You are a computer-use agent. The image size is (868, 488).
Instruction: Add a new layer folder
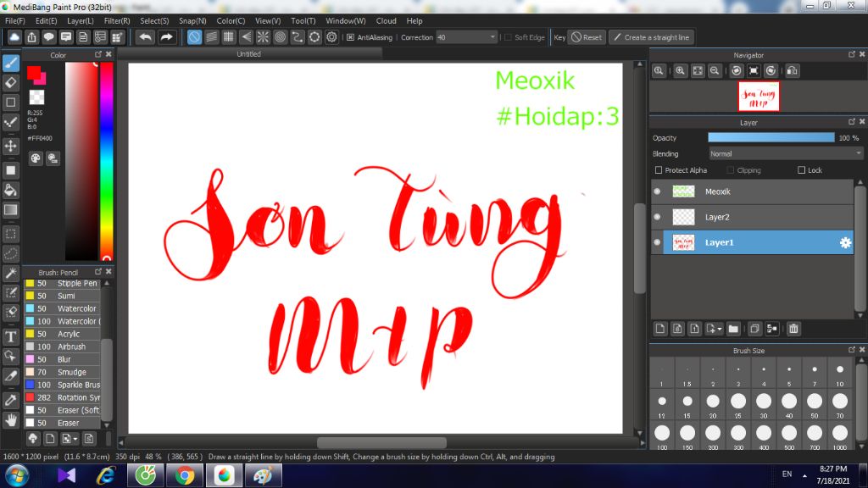coord(733,329)
